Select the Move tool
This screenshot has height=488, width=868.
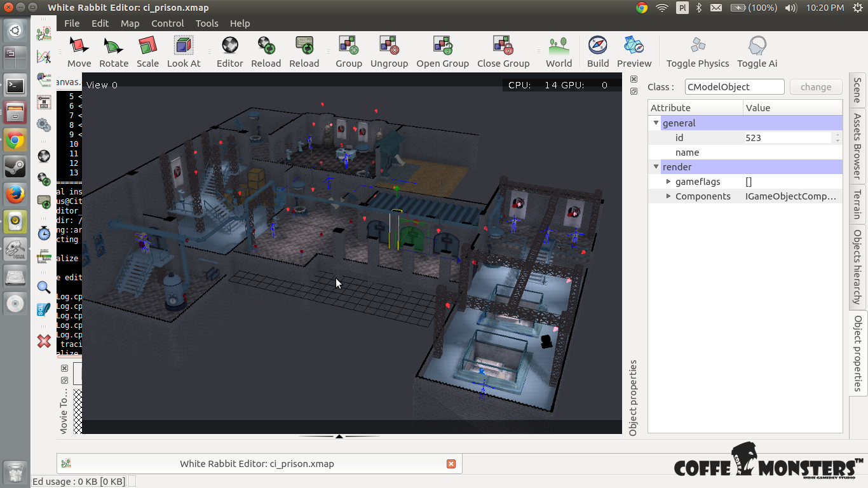(x=79, y=52)
